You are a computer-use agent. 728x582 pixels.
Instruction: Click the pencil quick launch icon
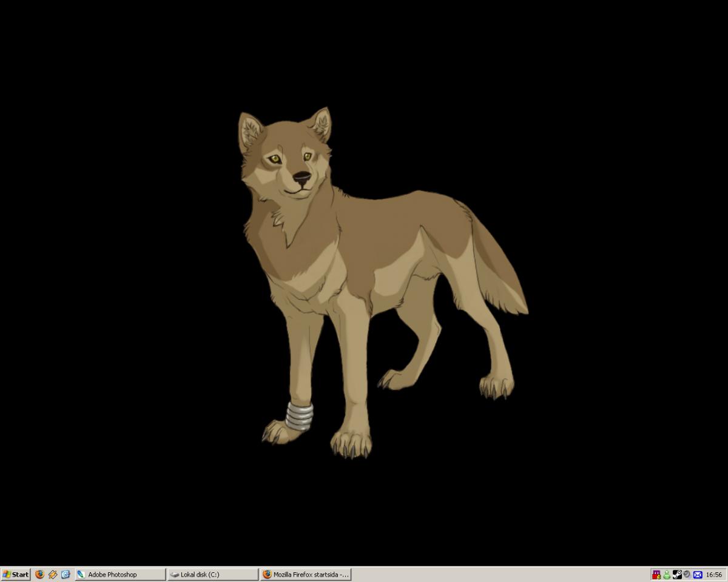[x=53, y=574]
